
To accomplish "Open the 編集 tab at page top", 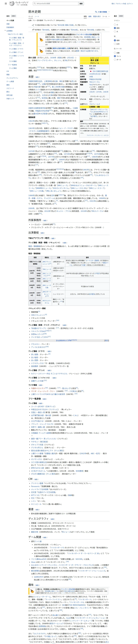I will point(90,17).
